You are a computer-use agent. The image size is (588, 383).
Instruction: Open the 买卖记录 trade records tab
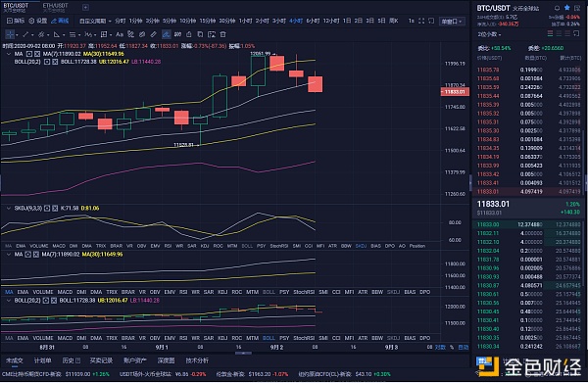click(101, 360)
